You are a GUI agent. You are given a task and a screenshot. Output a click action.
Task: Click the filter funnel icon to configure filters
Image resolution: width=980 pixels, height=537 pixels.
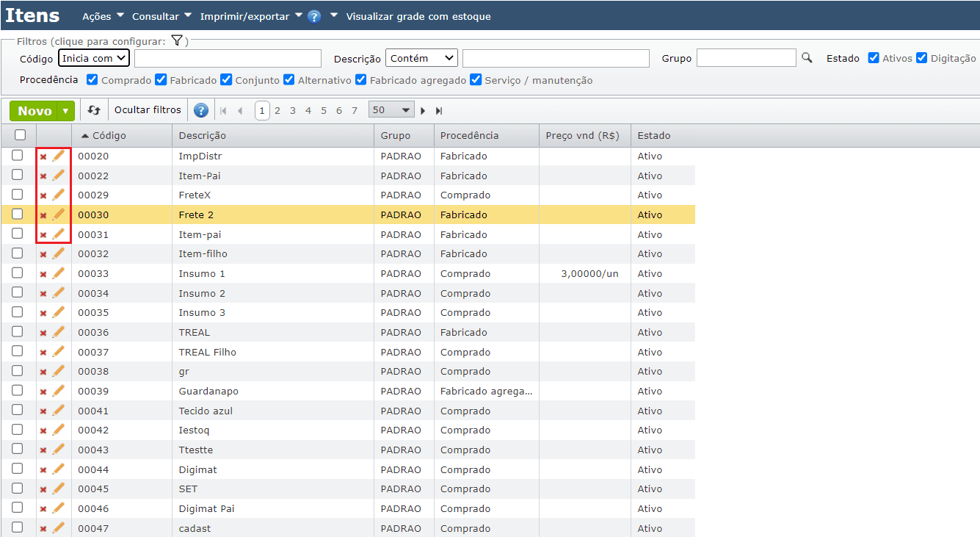[176, 41]
